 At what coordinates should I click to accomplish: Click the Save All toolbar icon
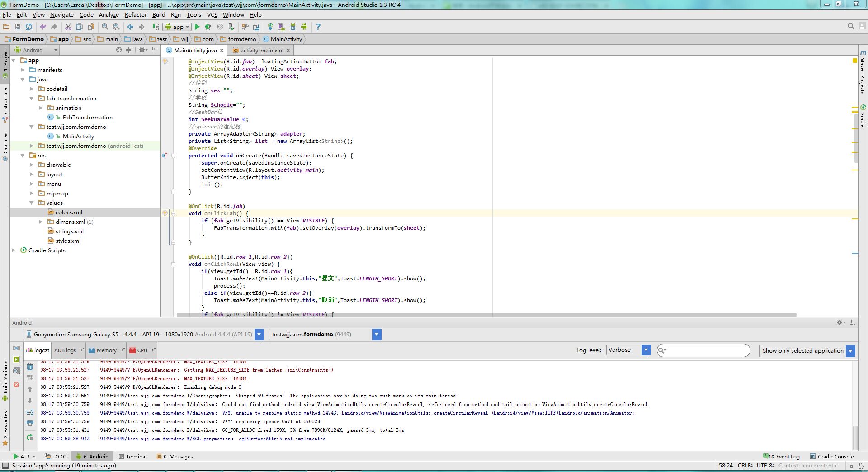click(18, 27)
